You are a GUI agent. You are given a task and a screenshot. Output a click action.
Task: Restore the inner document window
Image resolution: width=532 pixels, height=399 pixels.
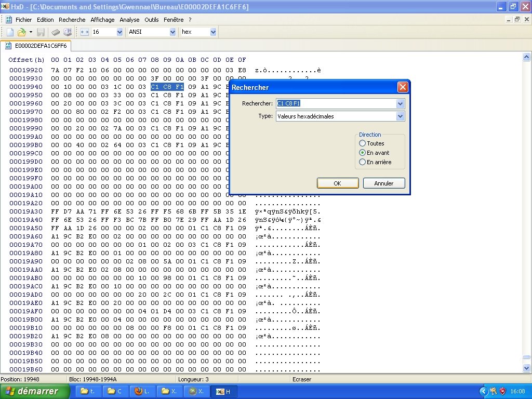pos(517,20)
